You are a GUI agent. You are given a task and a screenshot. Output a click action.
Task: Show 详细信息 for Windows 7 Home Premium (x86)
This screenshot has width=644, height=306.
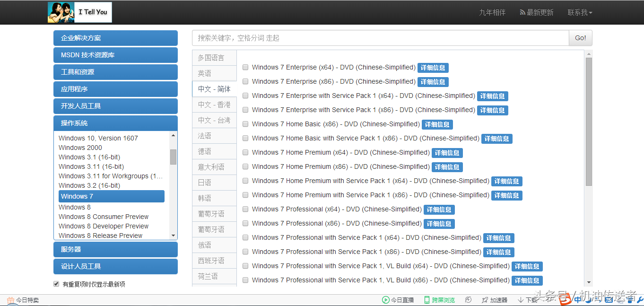[x=447, y=167]
